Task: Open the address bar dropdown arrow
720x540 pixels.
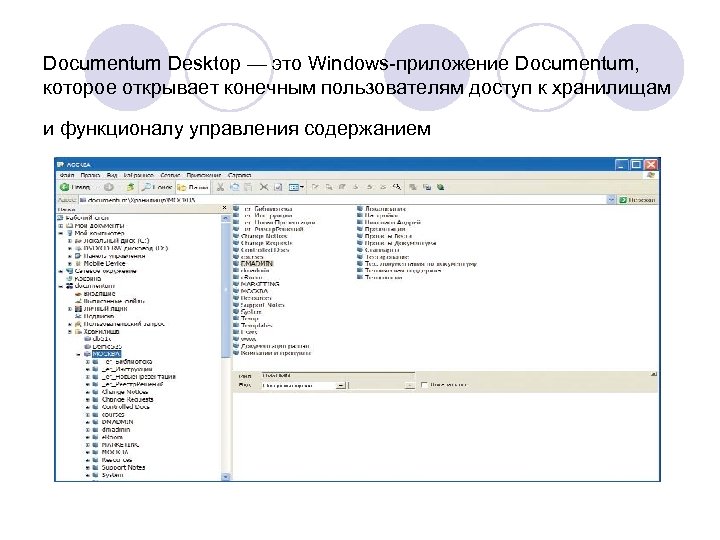Action: point(611,200)
